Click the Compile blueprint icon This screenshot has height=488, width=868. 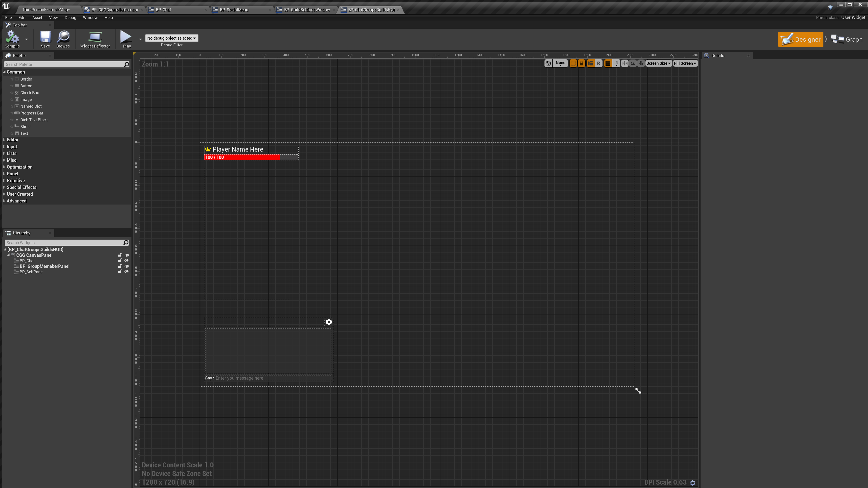12,37
